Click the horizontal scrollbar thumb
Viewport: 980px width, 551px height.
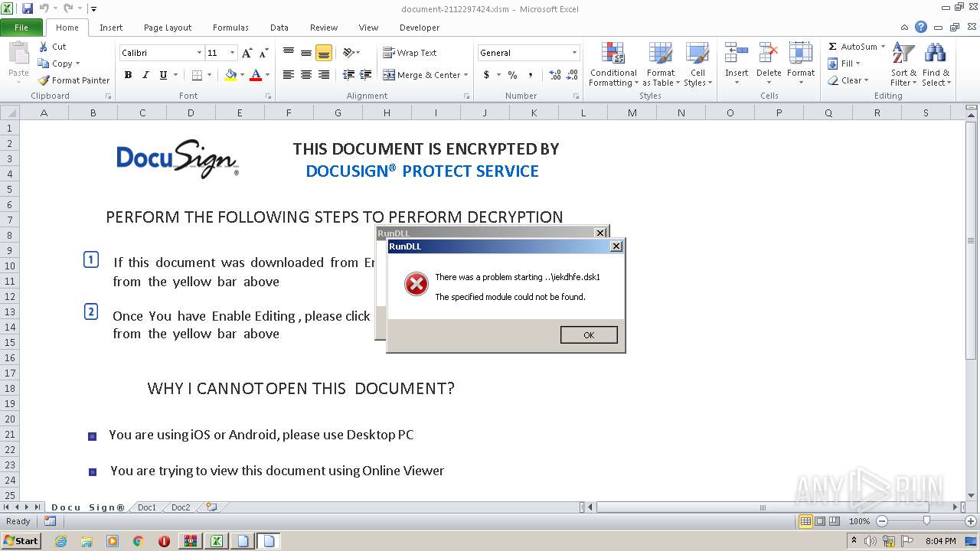(x=763, y=507)
